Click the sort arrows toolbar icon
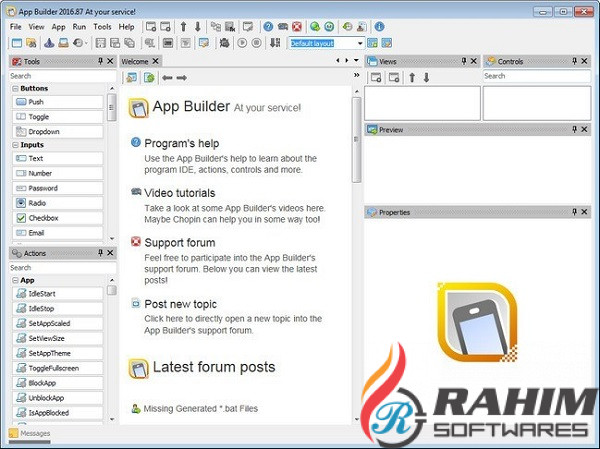 [x=275, y=43]
